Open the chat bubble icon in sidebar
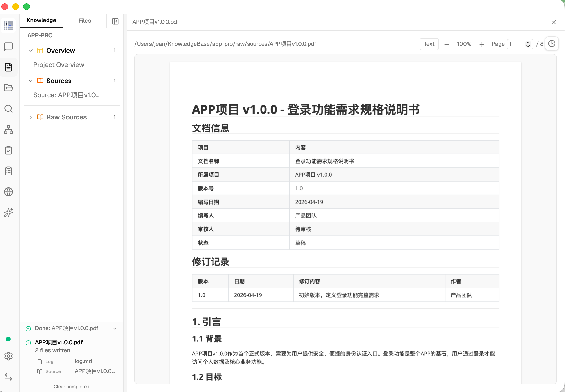This screenshot has width=565, height=392. 9,46
